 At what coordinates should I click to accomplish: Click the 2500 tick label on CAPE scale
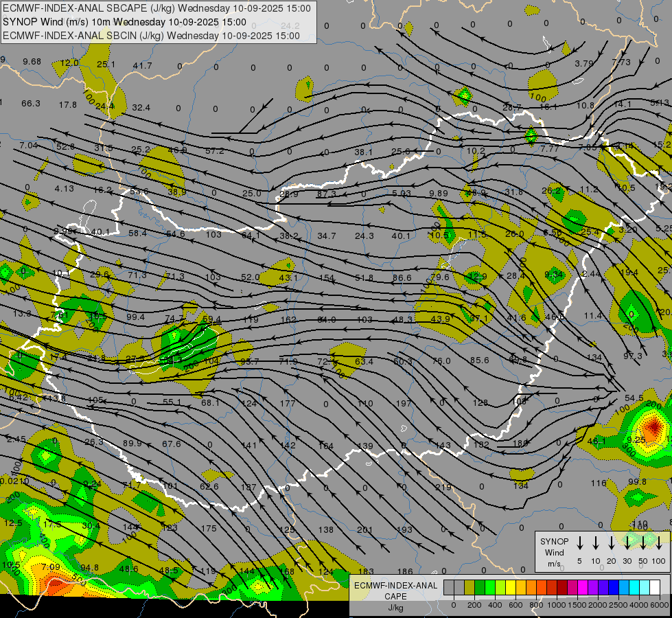[x=618, y=605]
